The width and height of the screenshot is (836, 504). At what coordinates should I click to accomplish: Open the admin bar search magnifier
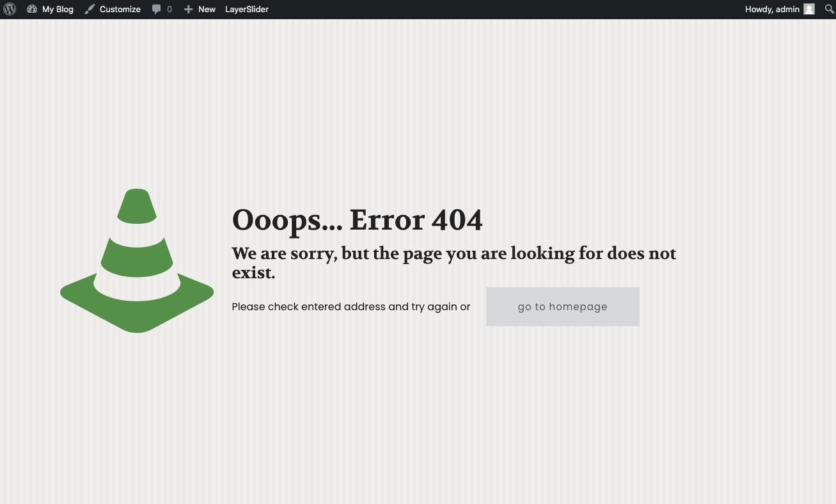830,9
